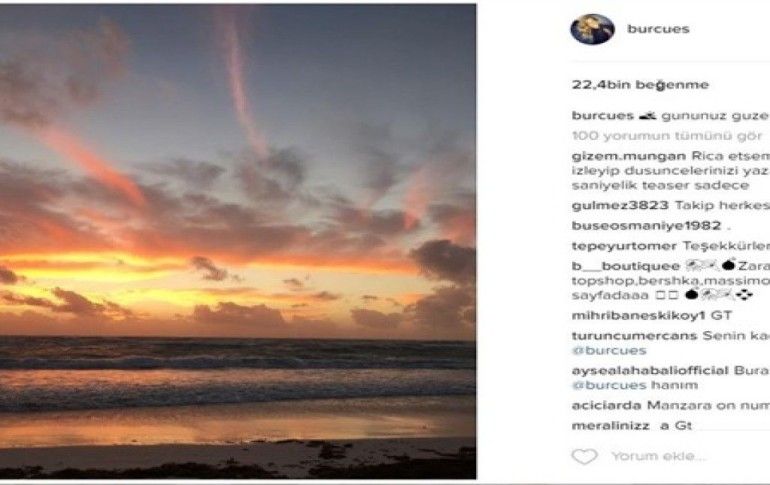Viewport: 770px width, 485px height.
Task: Open the burcues profile avatar
Action: (x=591, y=30)
